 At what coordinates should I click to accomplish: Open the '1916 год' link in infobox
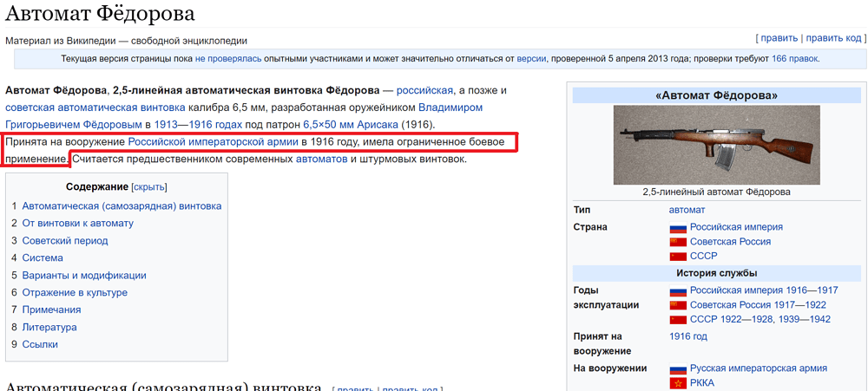click(x=687, y=336)
